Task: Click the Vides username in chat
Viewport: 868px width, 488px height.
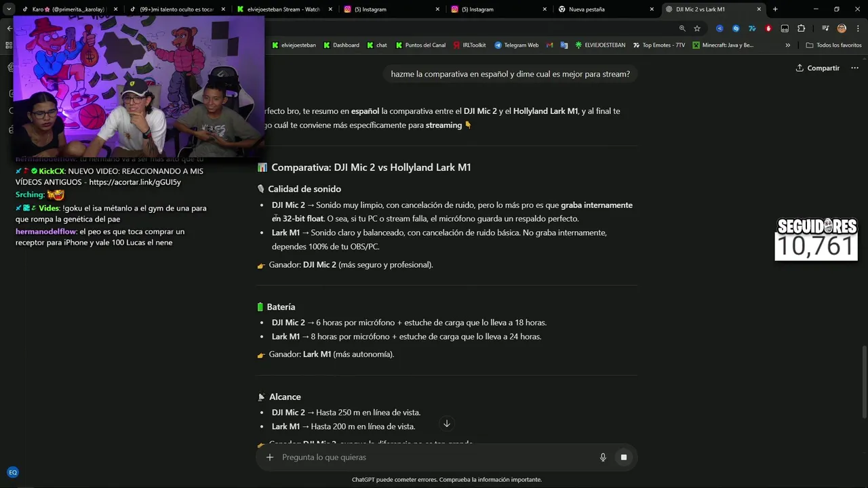Action: coord(49,208)
